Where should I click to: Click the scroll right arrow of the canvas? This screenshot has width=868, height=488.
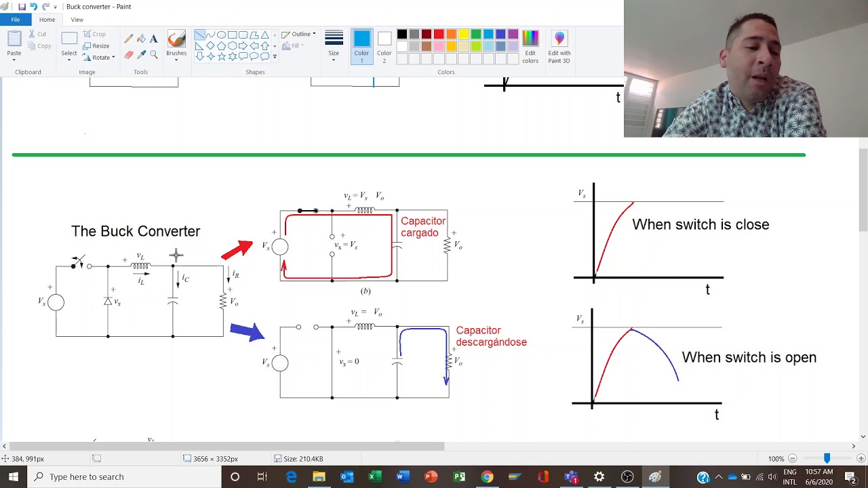pos(853,446)
